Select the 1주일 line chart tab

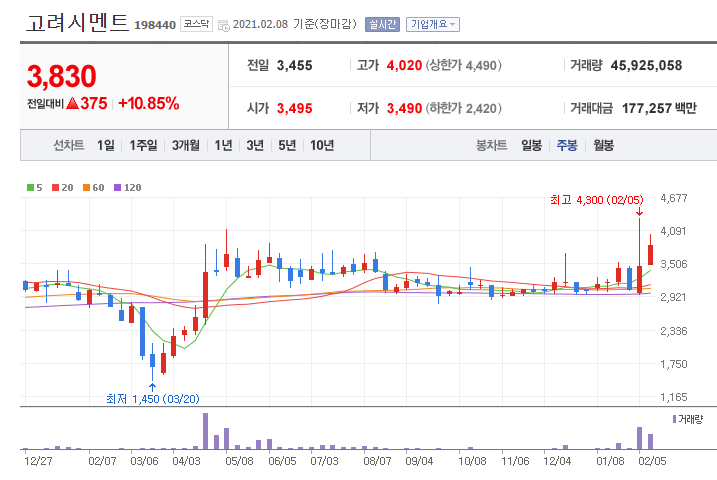pyautogui.click(x=143, y=145)
